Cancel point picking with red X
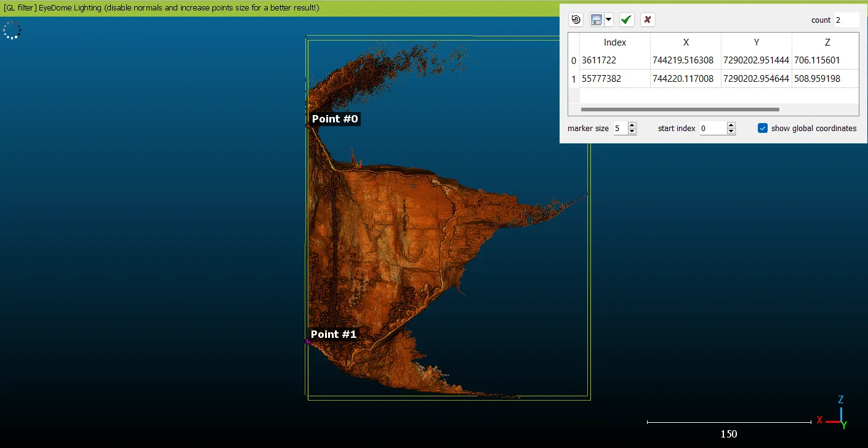 coord(647,20)
